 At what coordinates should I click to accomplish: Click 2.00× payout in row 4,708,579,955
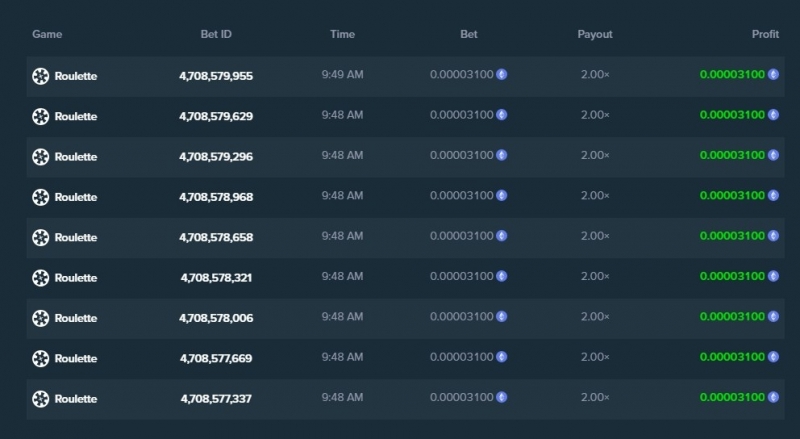tap(595, 75)
